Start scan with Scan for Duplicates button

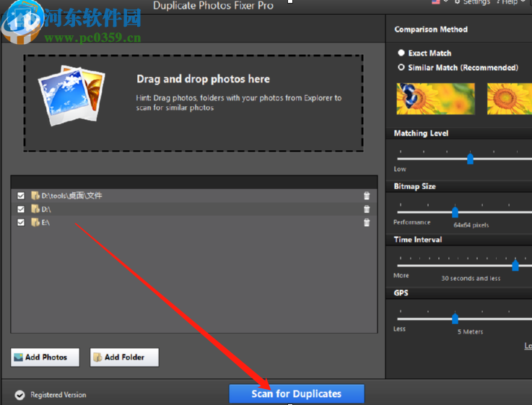pyautogui.click(x=297, y=393)
